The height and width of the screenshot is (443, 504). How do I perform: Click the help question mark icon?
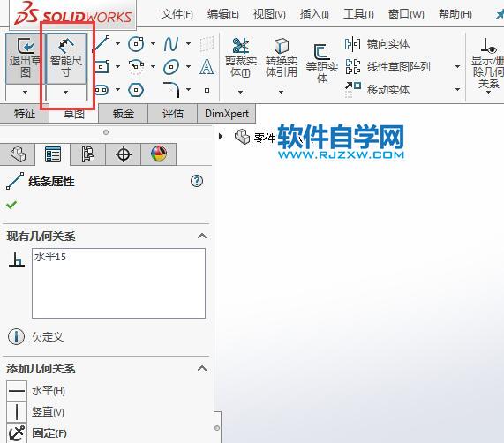click(x=197, y=181)
